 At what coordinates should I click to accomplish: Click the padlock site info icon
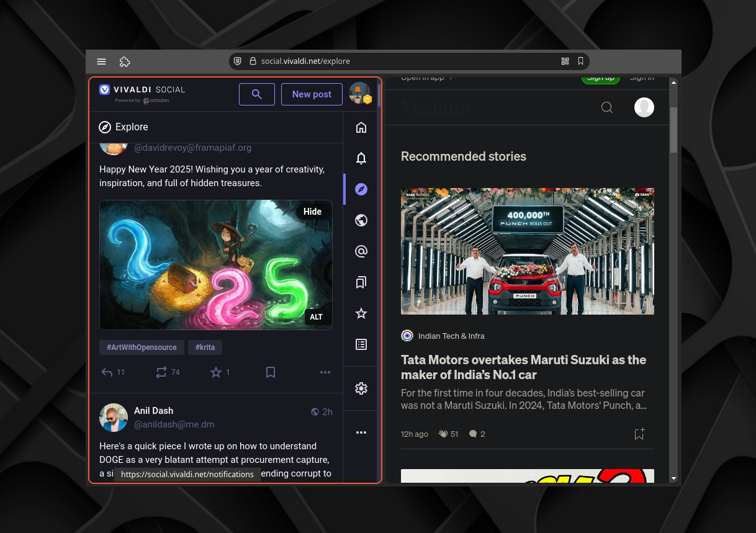[x=253, y=61]
